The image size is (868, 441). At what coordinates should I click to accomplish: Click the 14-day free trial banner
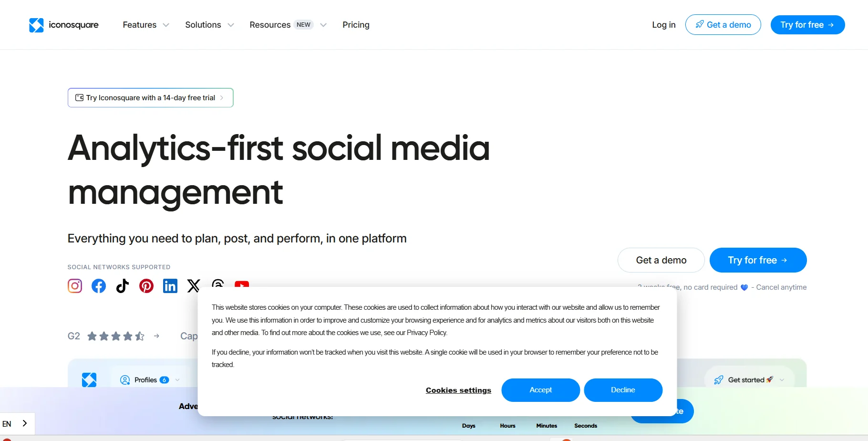pos(150,98)
